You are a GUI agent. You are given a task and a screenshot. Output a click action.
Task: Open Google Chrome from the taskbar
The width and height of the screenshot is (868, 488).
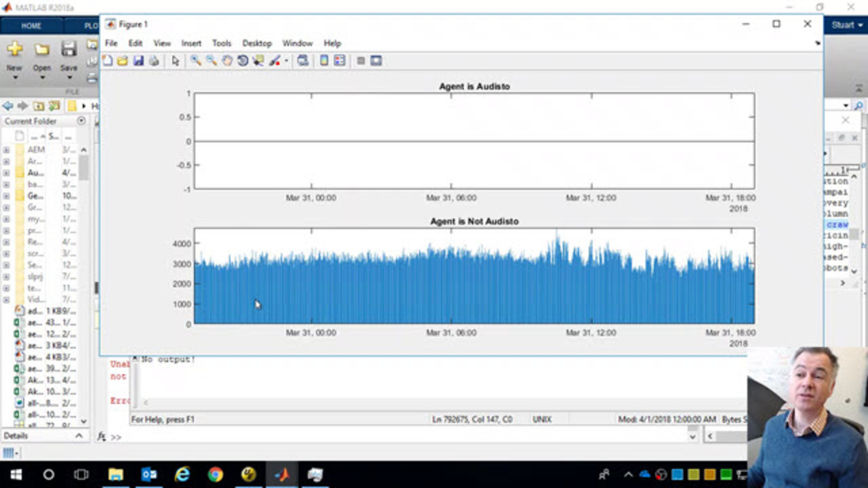pyautogui.click(x=215, y=474)
